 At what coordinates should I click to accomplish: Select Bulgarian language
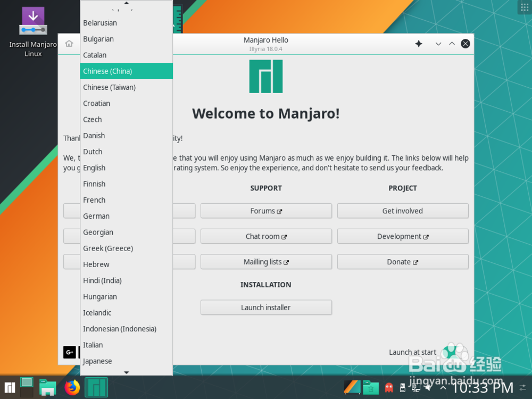tap(127, 39)
